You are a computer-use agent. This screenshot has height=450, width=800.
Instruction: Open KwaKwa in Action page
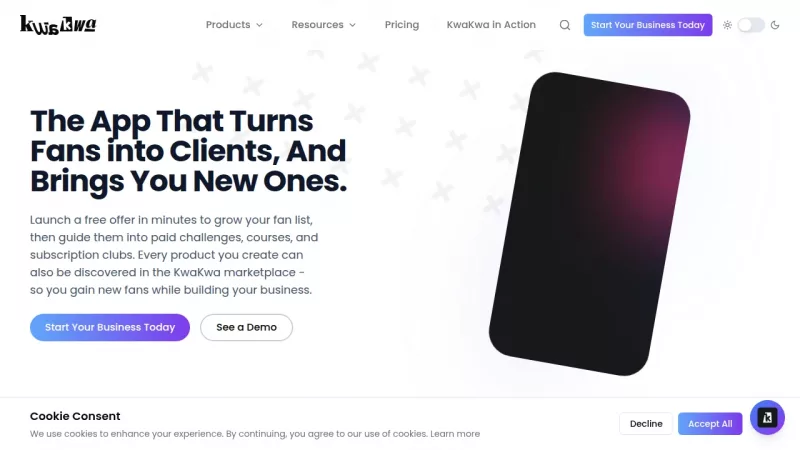coord(491,24)
